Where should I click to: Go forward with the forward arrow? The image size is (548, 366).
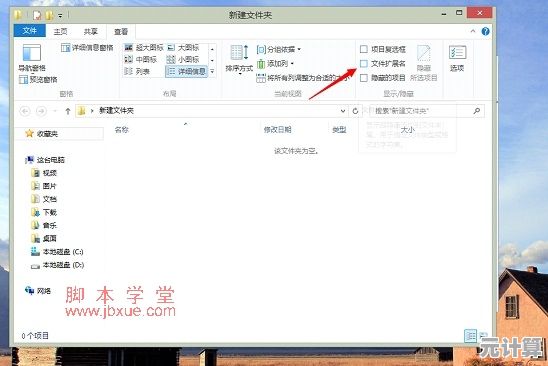click(41, 111)
